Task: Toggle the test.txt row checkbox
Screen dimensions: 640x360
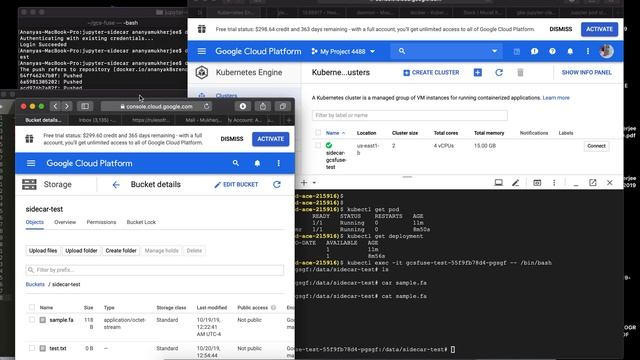Action: [32, 348]
